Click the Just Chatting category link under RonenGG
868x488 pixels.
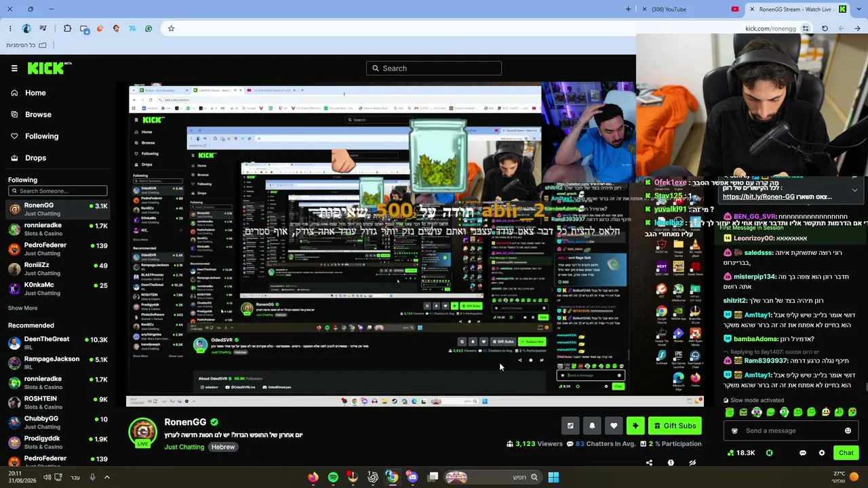coord(184,447)
